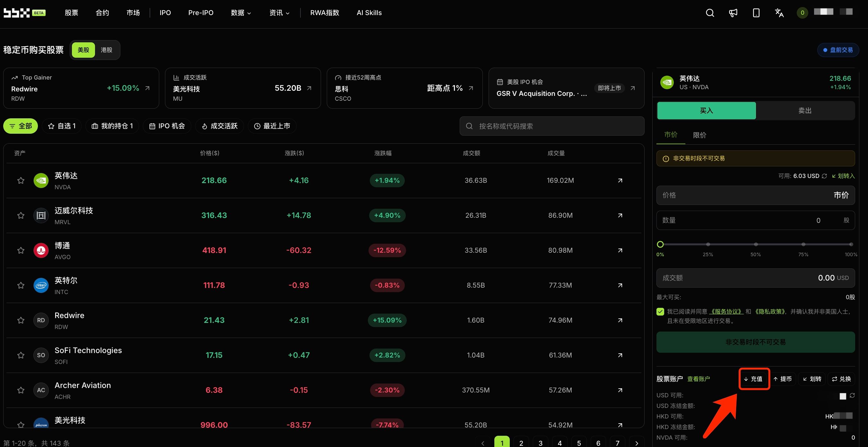Favorite Archer Aviation with star icon
Viewport: 868px width, 447px height.
pyautogui.click(x=21, y=390)
